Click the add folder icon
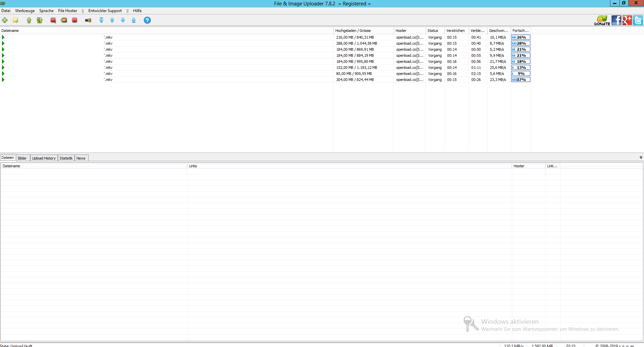The height and width of the screenshot is (347, 644). [15, 20]
